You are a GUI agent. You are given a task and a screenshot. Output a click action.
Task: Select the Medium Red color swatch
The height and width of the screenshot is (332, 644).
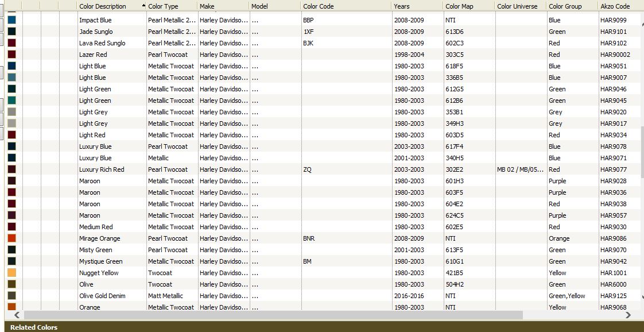[11, 227]
